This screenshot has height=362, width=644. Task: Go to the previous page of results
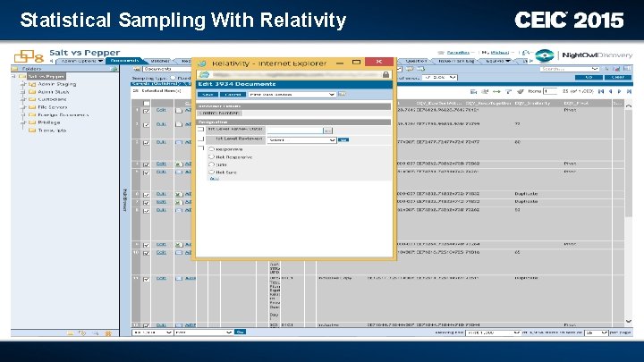[610, 91]
